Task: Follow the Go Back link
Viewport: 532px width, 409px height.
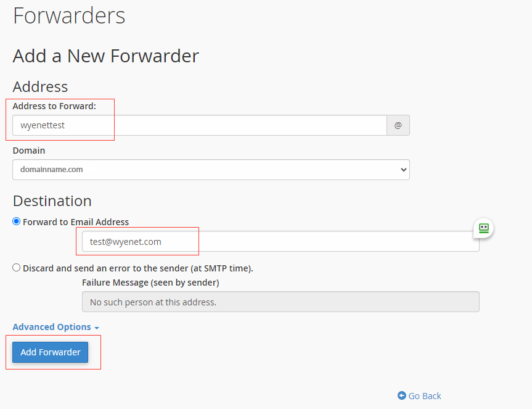Action: click(x=419, y=396)
